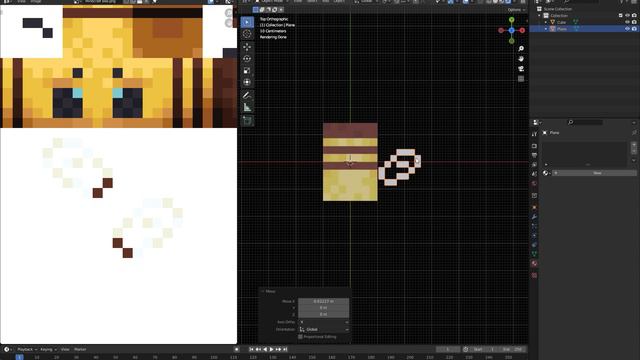This screenshot has width=640, height=360.
Task: Select the 3D Cursor tool
Action: [x=247, y=34]
